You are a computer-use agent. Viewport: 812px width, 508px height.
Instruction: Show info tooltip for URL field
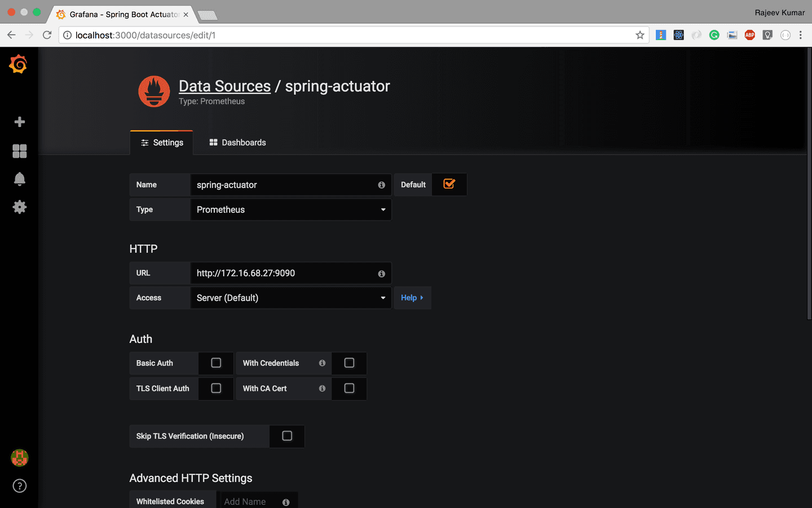pyautogui.click(x=382, y=274)
